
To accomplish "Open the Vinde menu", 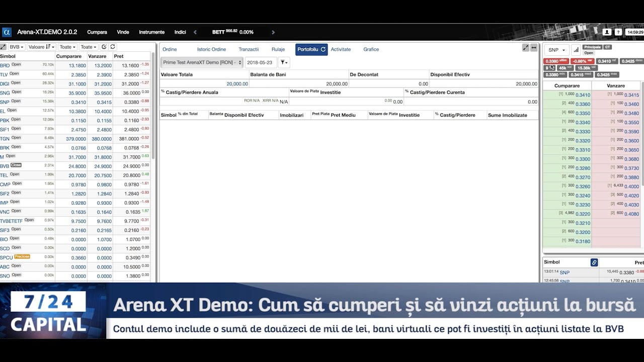I will point(123,32).
